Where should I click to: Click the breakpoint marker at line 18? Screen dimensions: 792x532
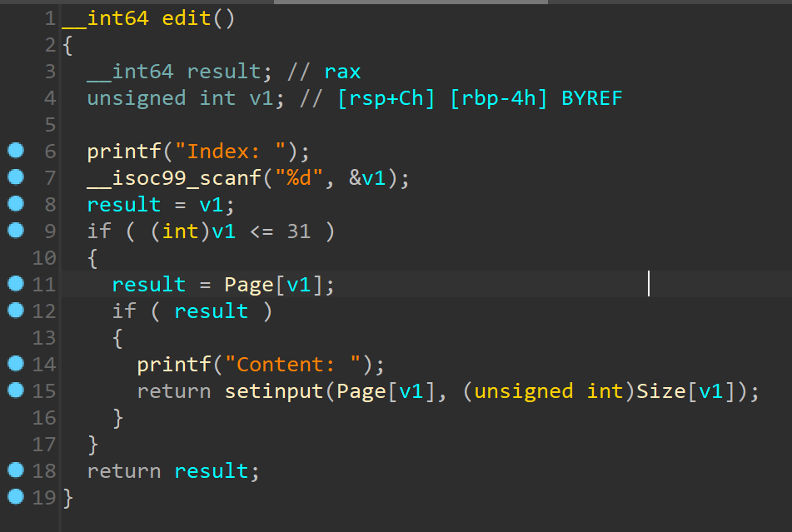click(16, 470)
